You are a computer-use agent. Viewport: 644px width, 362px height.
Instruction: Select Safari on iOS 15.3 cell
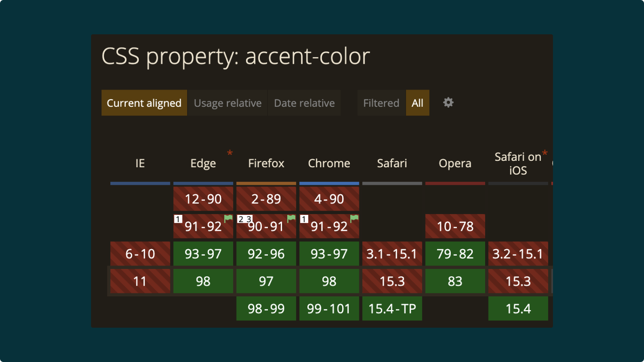coord(518,281)
